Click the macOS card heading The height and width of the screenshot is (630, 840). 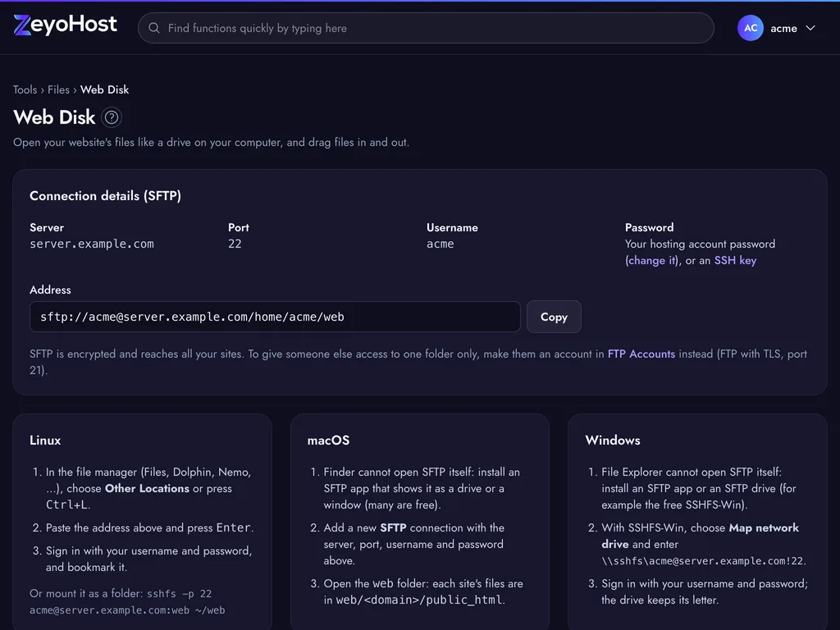(328, 441)
